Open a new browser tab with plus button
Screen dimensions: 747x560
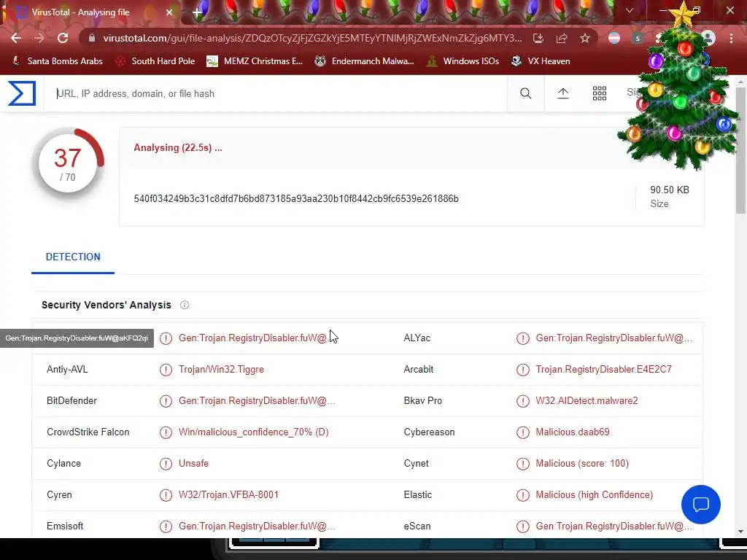click(x=197, y=13)
